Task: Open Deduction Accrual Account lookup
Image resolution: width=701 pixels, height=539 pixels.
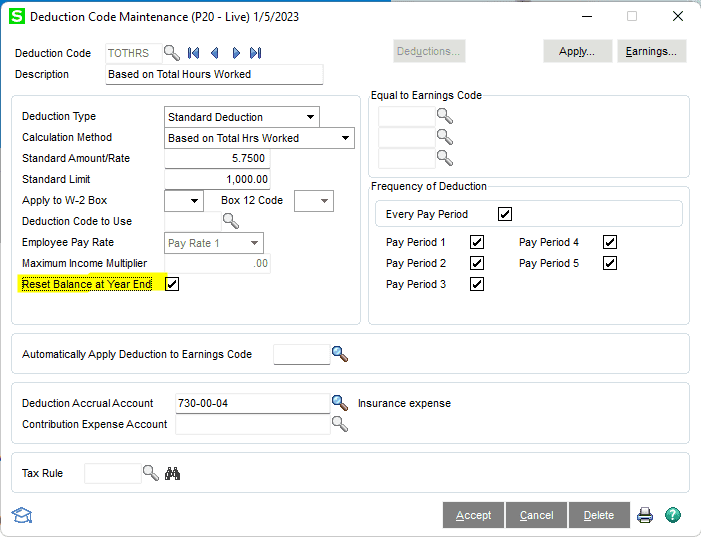Action: [x=340, y=403]
